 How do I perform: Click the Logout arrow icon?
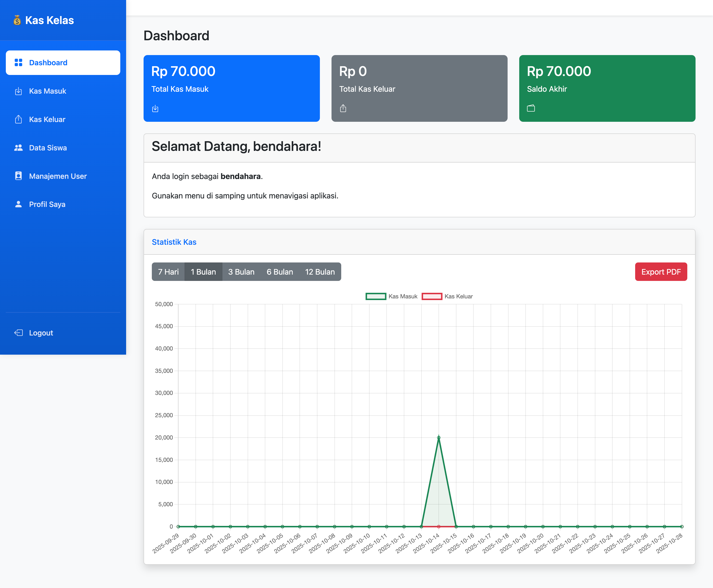point(18,333)
